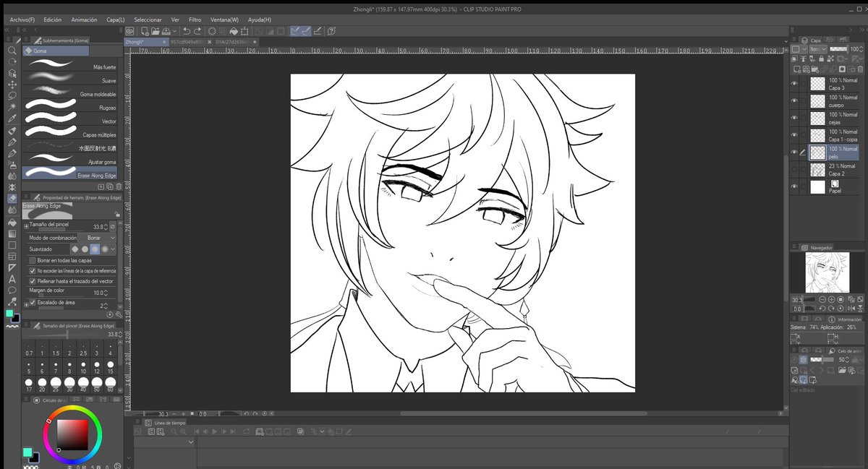Toggle Snap to ruler icon
Screen dimensions: 868x469
coord(295,31)
